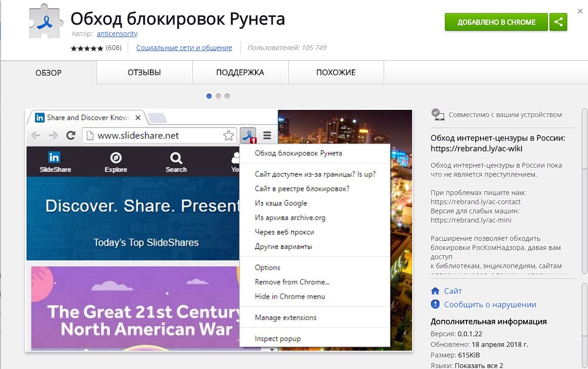The width and height of the screenshot is (588, 369).
Task: Click the 'Добавлено в Chrome' button
Action: pos(496,22)
